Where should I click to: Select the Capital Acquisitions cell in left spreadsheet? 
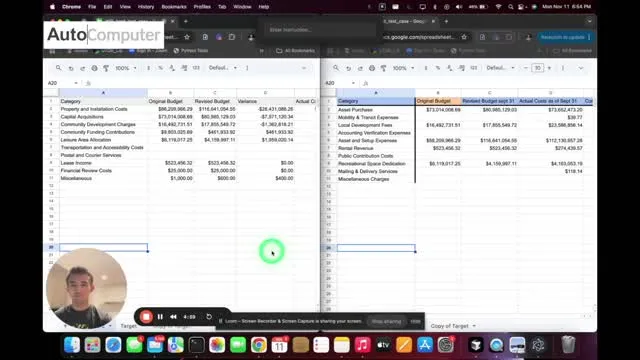click(x=103, y=117)
